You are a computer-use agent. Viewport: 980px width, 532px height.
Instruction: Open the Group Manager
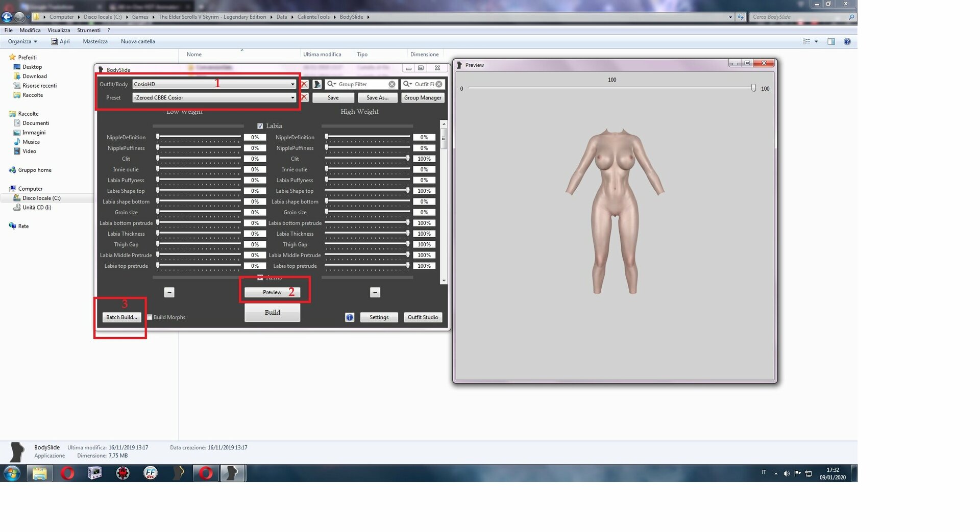(x=423, y=97)
